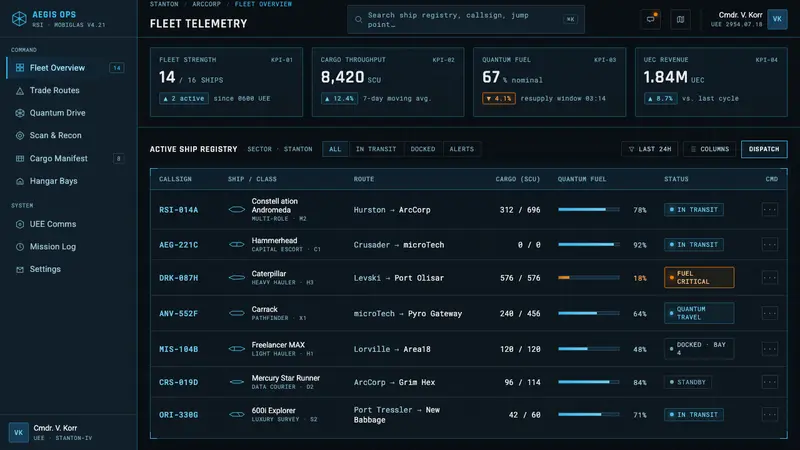The image size is (800, 450).
Task: Click the Docked Bay 4 status badge
Action: pyautogui.click(x=699, y=349)
